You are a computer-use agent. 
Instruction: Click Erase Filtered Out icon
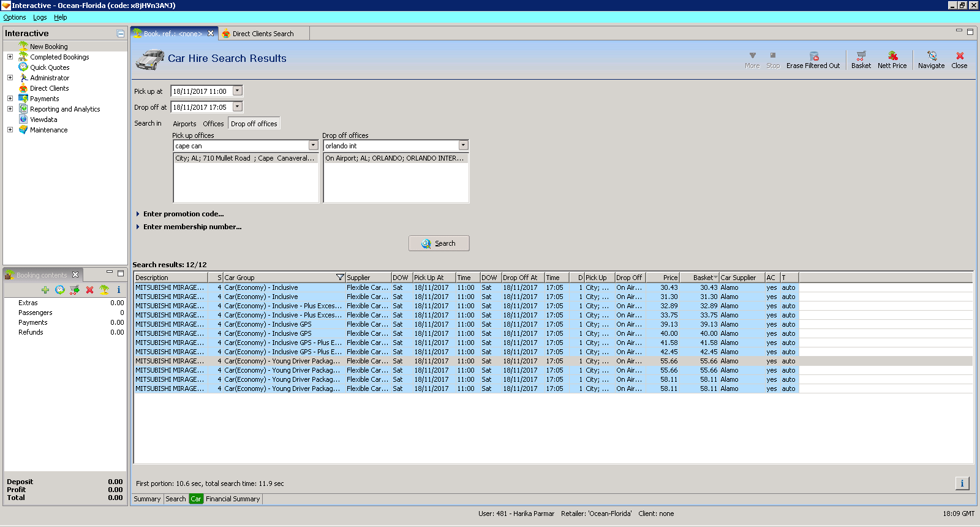click(x=813, y=56)
